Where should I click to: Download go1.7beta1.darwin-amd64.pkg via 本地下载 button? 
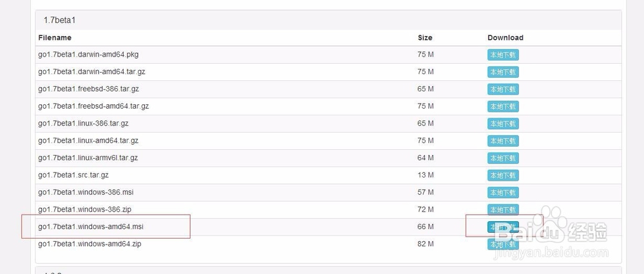503,55
